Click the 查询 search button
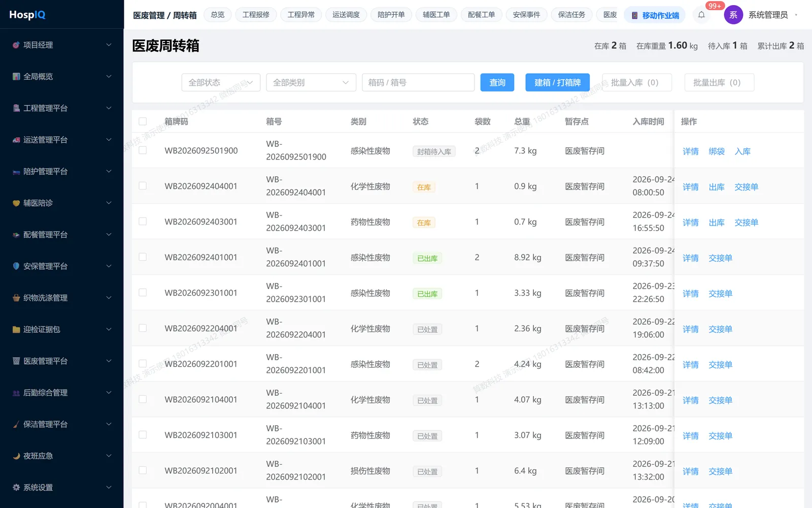Viewport: 812px width, 508px height. (x=497, y=82)
